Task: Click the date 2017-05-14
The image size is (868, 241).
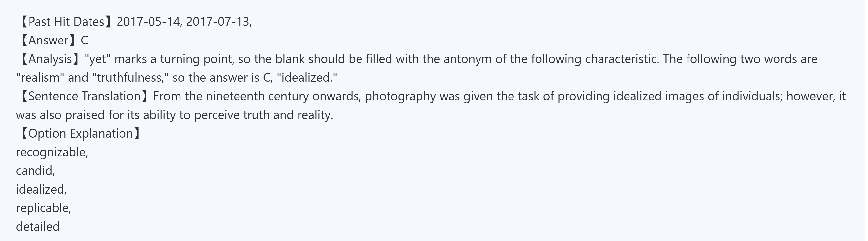Action: (148, 22)
